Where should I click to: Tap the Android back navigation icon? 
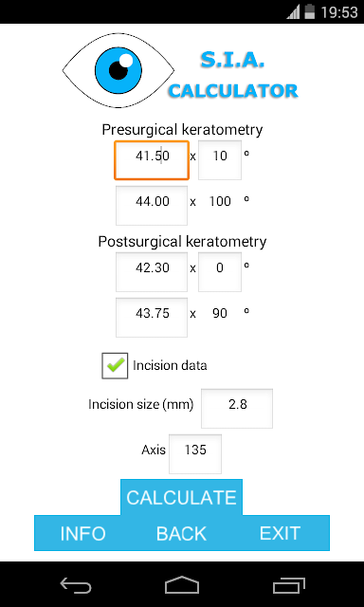(76, 584)
